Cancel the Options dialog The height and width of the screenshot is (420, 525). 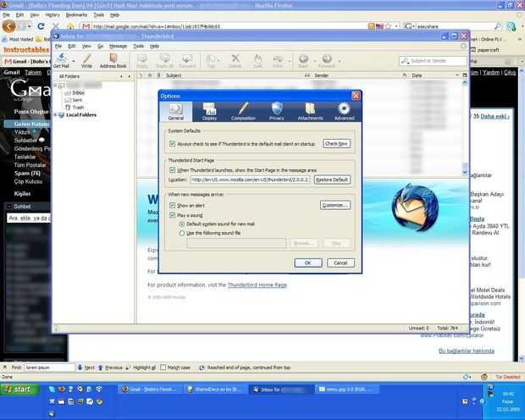(340, 262)
